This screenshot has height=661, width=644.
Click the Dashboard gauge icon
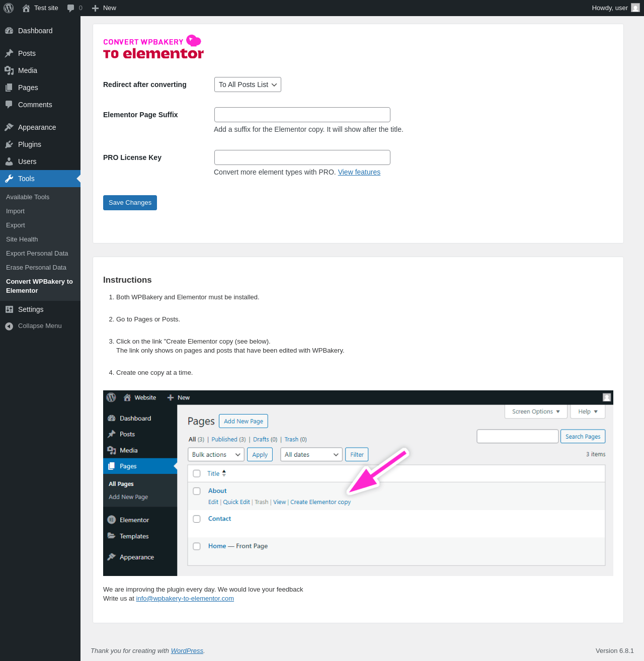click(x=9, y=31)
